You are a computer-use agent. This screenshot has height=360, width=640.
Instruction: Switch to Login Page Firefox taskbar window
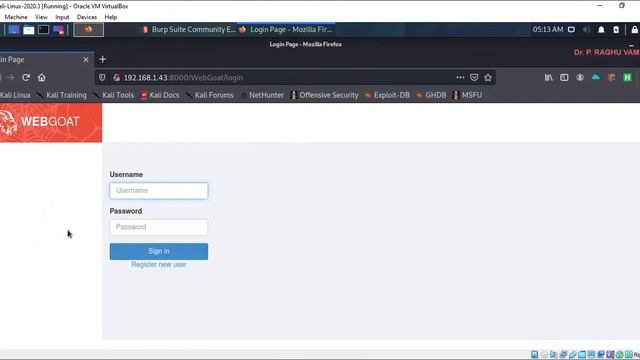(286, 29)
